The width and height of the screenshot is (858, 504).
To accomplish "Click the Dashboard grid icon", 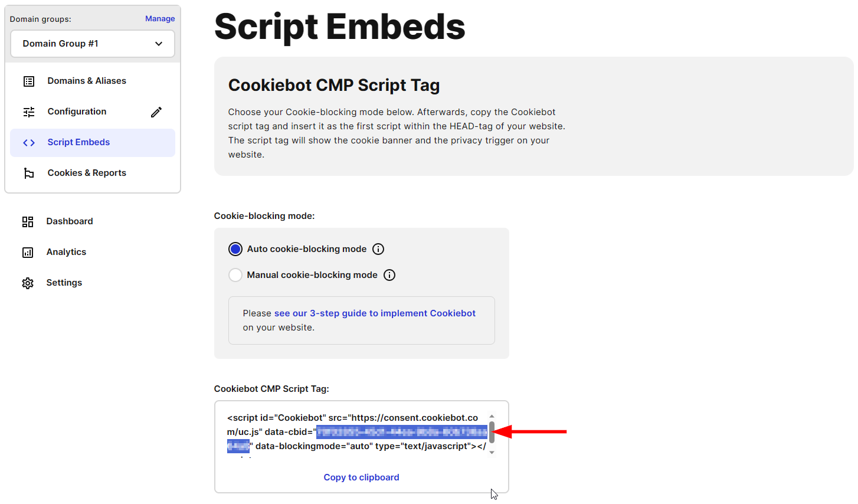I will coord(28,222).
